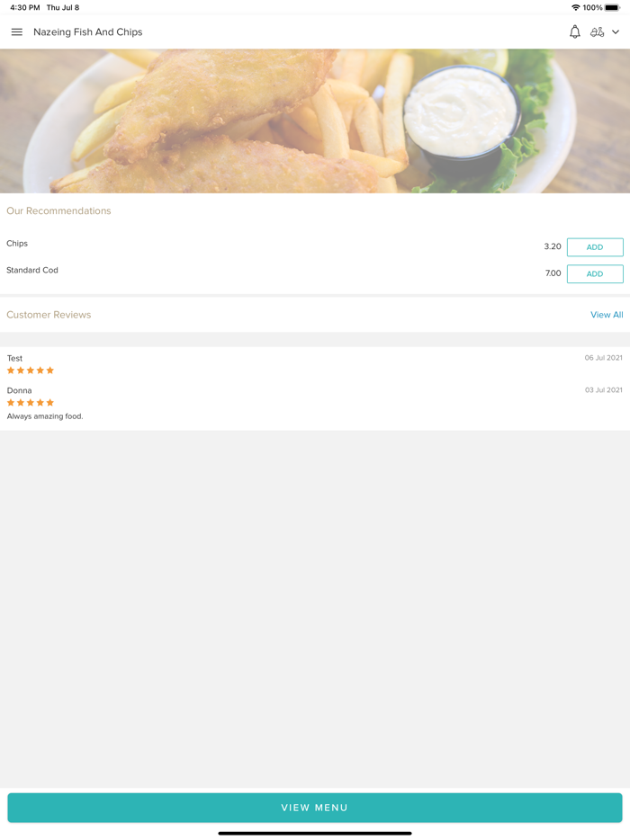This screenshot has width=630, height=840.
Task: Add Chips to the order
Action: tap(594, 246)
